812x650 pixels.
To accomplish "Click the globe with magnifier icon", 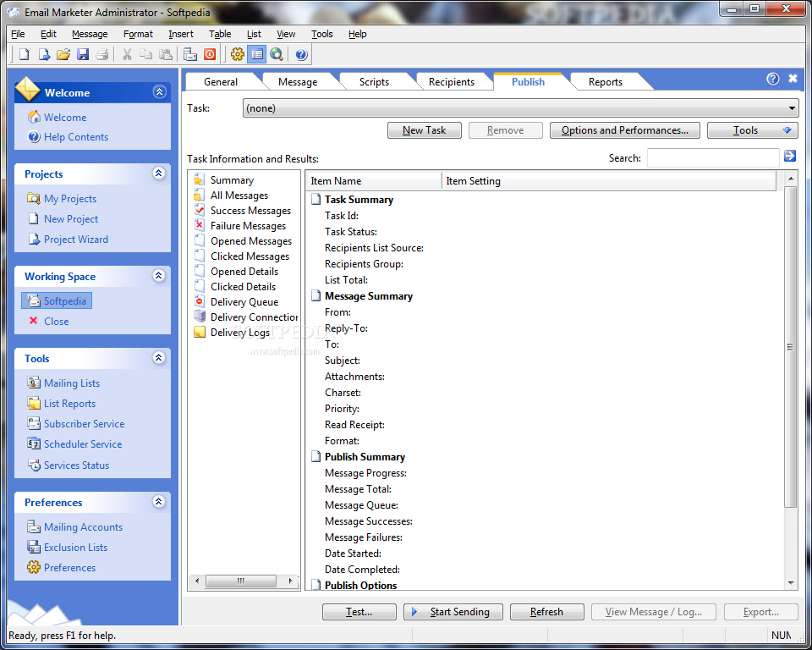I will [x=277, y=54].
